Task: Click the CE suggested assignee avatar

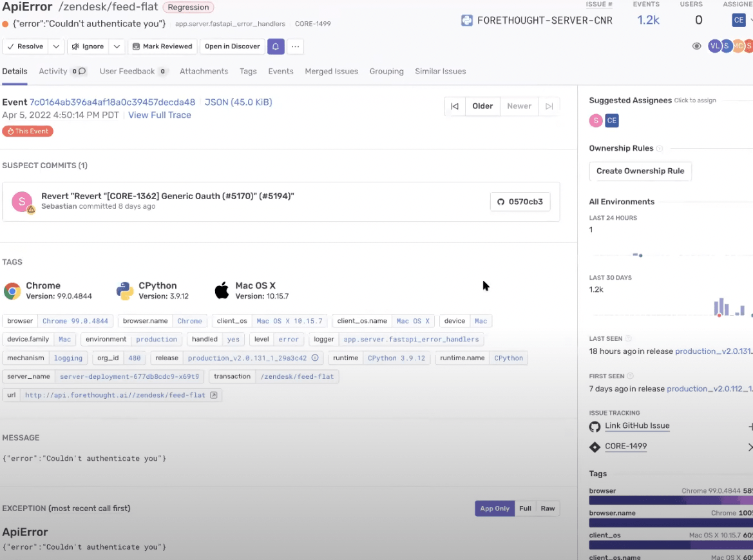Action: 611,121
